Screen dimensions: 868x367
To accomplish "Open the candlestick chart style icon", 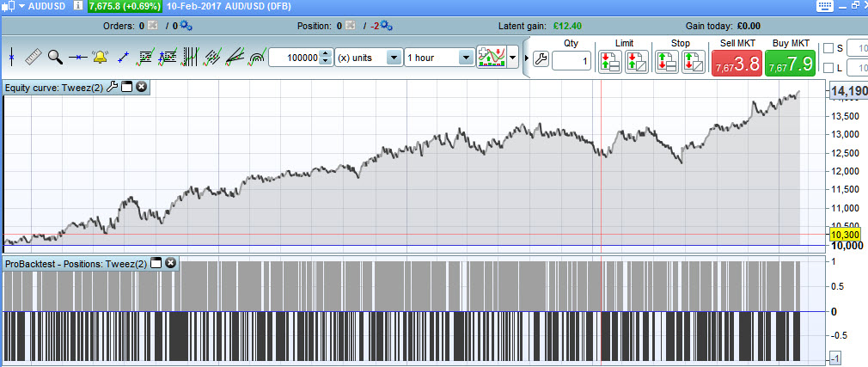I will (8, 6).
